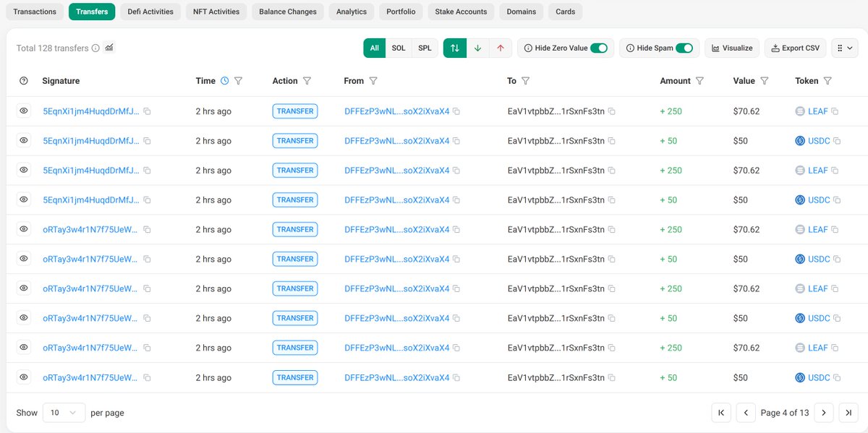Select the active Transfers tab
The width and height of the screenshot is (868, 433).
pos(92,12)
